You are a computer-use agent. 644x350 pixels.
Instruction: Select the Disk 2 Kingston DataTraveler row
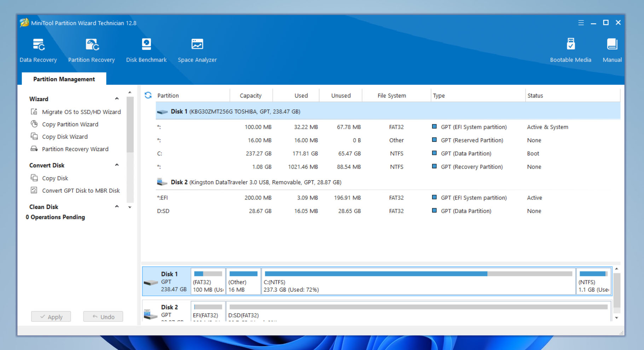tap(255, 182)
